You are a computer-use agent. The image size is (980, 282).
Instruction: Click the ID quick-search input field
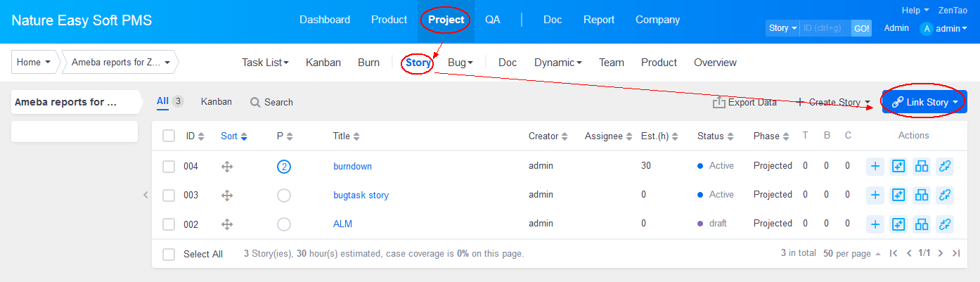coord(825,28)
